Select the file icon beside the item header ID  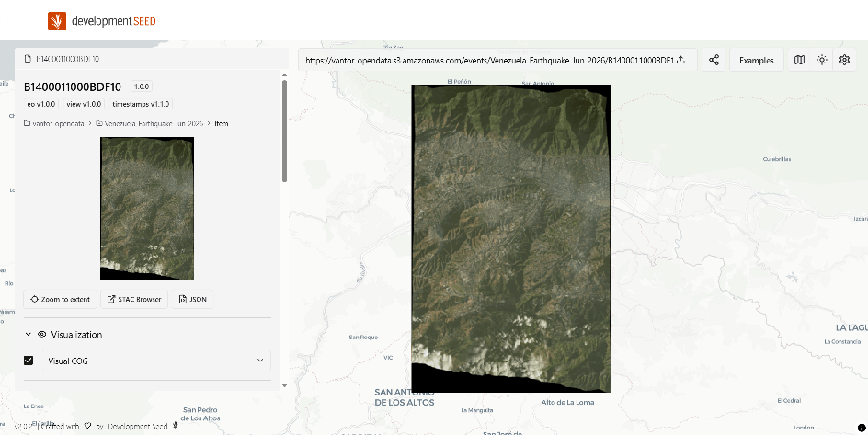pyautogui.click(x=28, y=59)
